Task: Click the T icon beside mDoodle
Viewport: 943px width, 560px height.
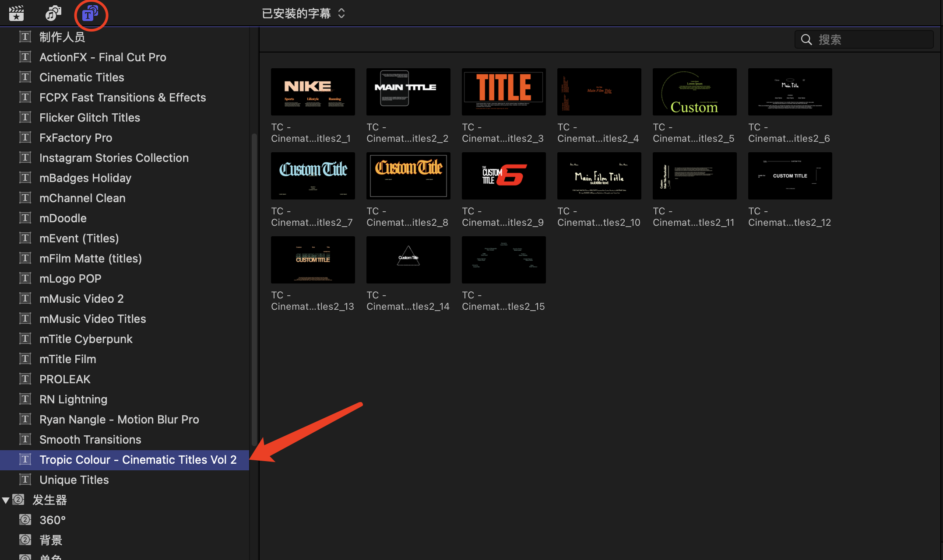Action: tap(25, 218)
